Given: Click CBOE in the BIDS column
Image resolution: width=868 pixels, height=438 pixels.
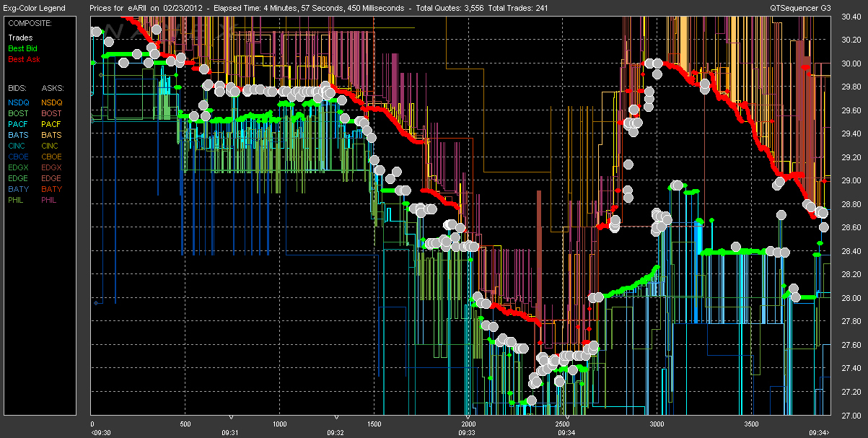Looking at the screenshot, I should [x=19, y=157].
